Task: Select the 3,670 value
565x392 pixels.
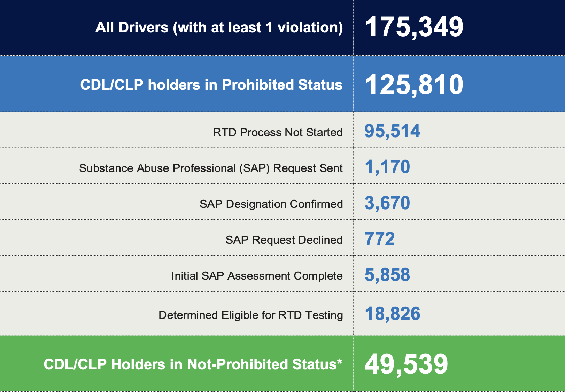Action: 387,203
